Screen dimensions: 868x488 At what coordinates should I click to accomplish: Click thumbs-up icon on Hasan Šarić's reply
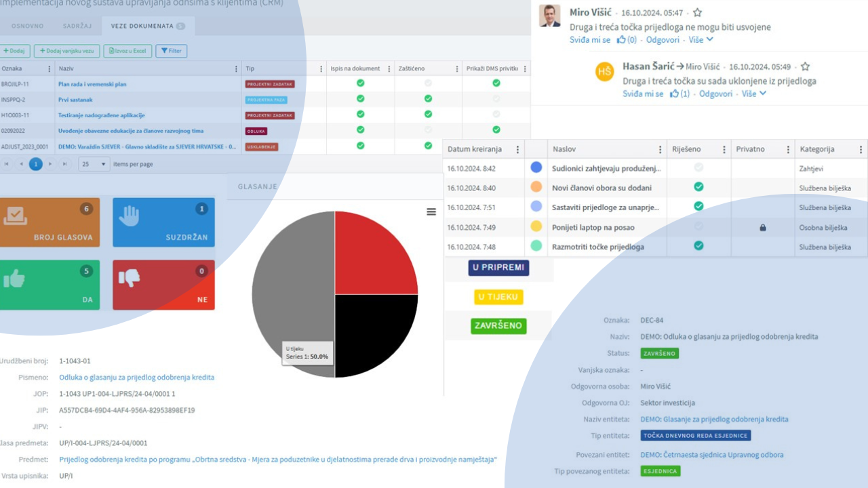coord(674,94)
